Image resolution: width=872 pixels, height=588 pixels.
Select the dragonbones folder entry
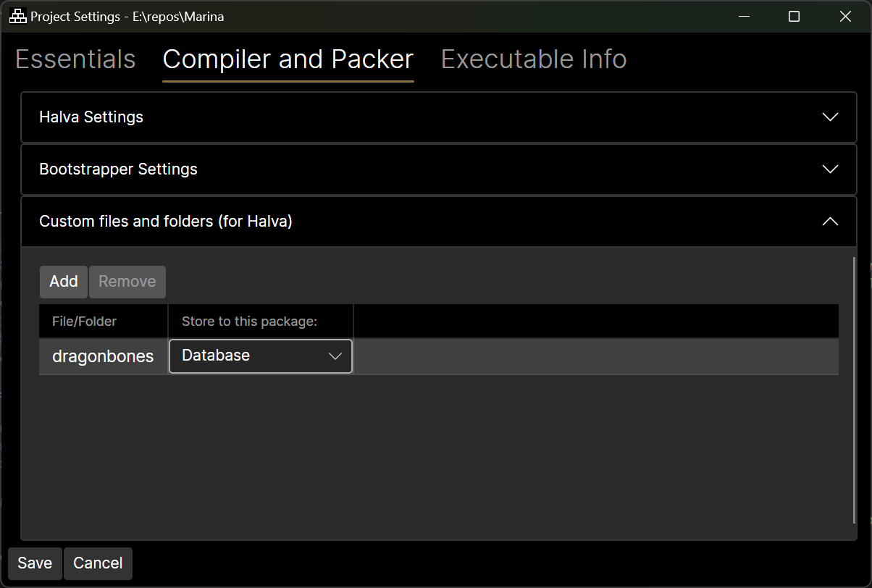coord(103,356)
